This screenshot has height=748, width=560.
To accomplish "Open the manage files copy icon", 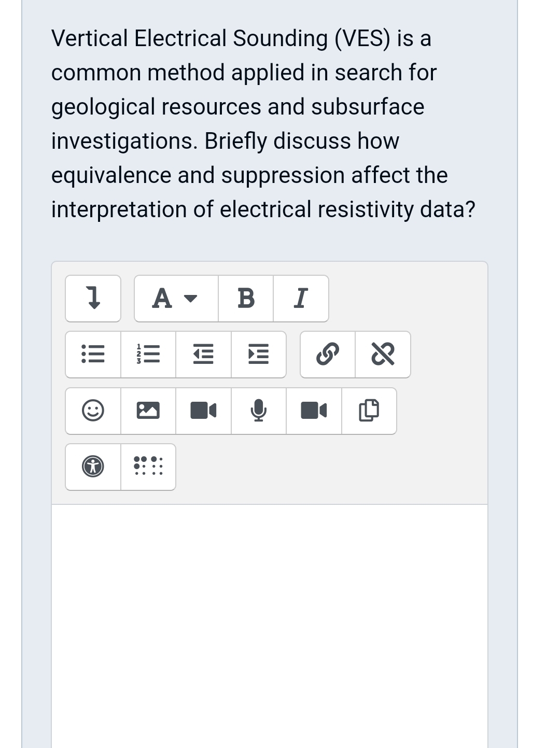I will click(x=369, y=411).
